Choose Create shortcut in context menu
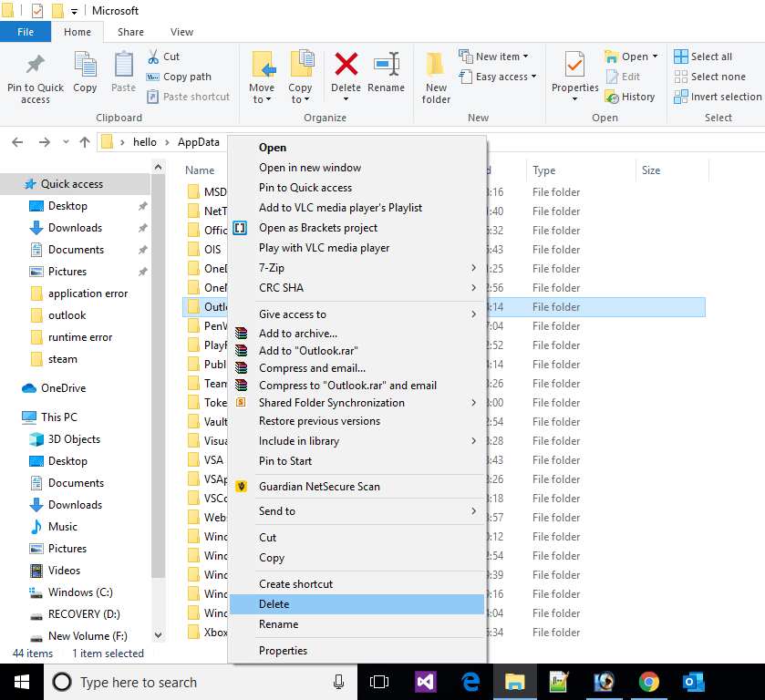Image resolution: width=765 pixels, height=700 pixels. [357, 584]
